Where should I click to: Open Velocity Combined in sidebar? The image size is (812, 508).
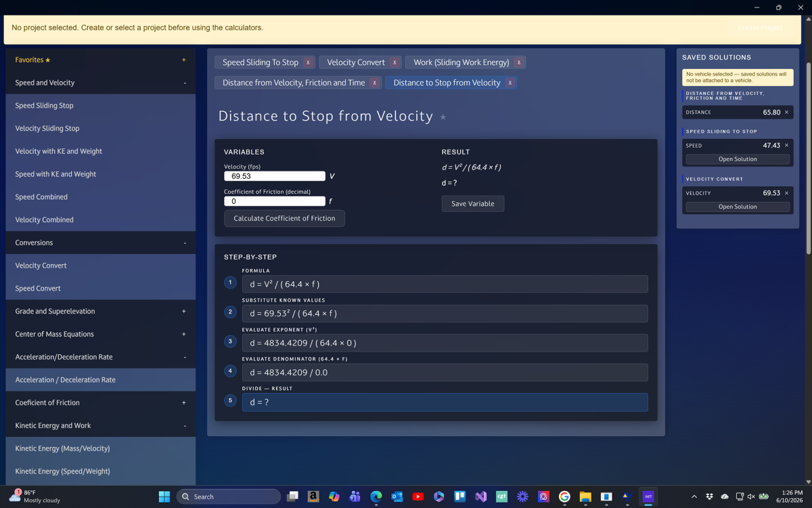click(101, 219)
